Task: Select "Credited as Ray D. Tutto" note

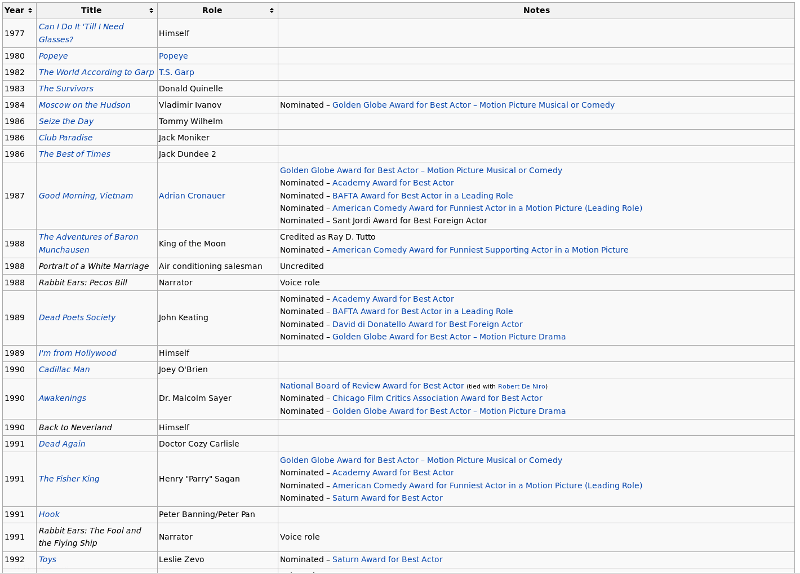Action: 327,237
